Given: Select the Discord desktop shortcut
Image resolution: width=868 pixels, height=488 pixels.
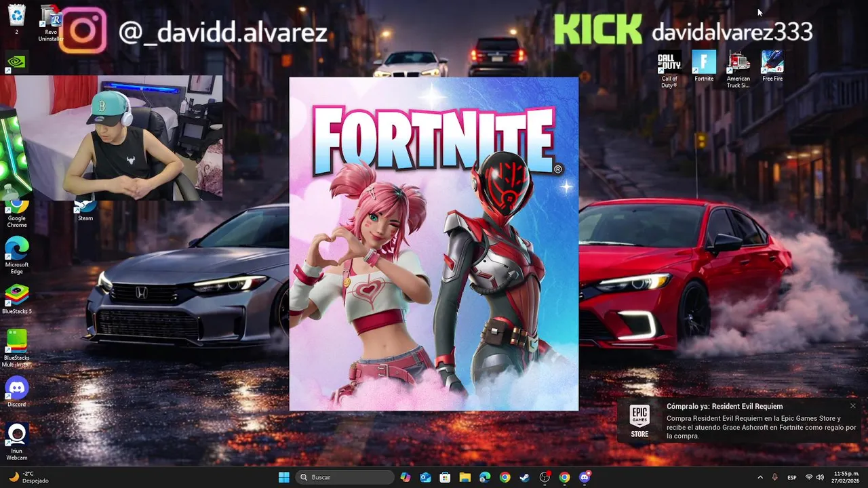Looking at the screenshot, I should [x=17, y=392].
